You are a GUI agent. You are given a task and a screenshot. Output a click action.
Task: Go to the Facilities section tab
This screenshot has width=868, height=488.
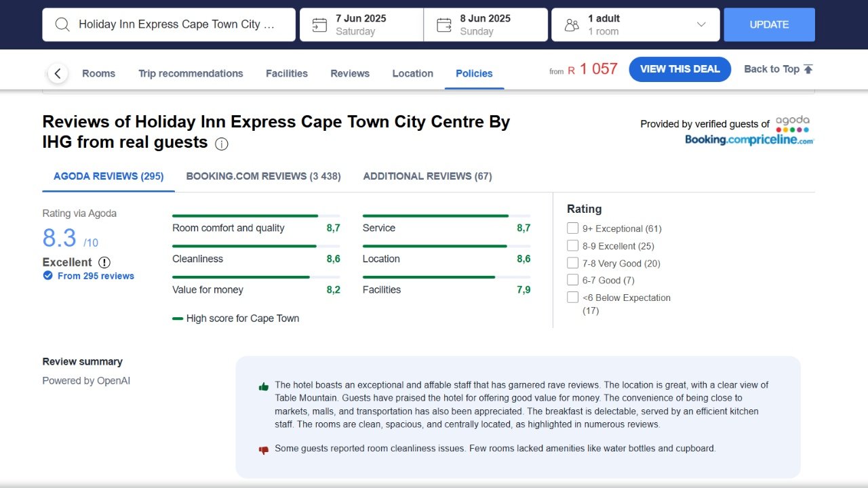[x=287, y=73]
